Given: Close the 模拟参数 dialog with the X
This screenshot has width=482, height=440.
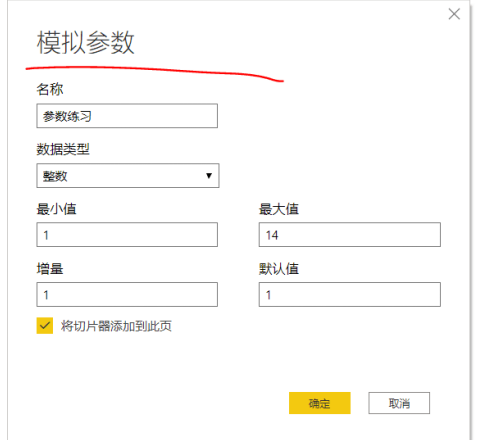Looking at the screenshot, I should point(454,14).
